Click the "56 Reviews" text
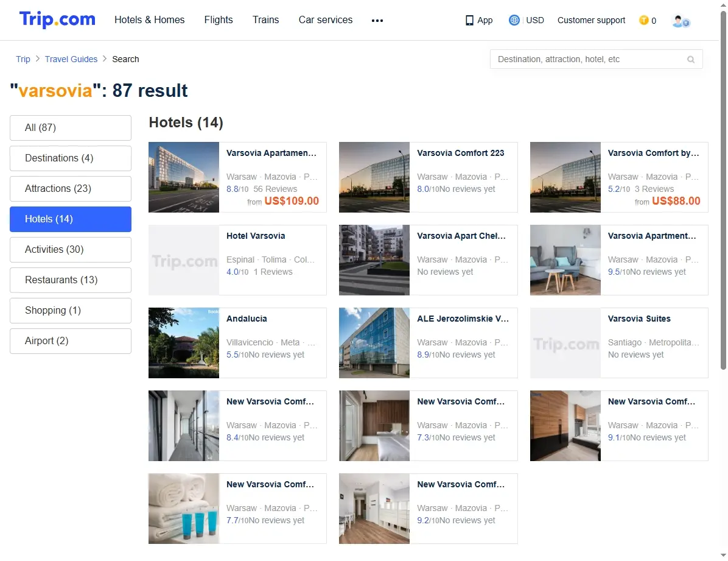This screenshot has width=728, height=561. (275, 189)
